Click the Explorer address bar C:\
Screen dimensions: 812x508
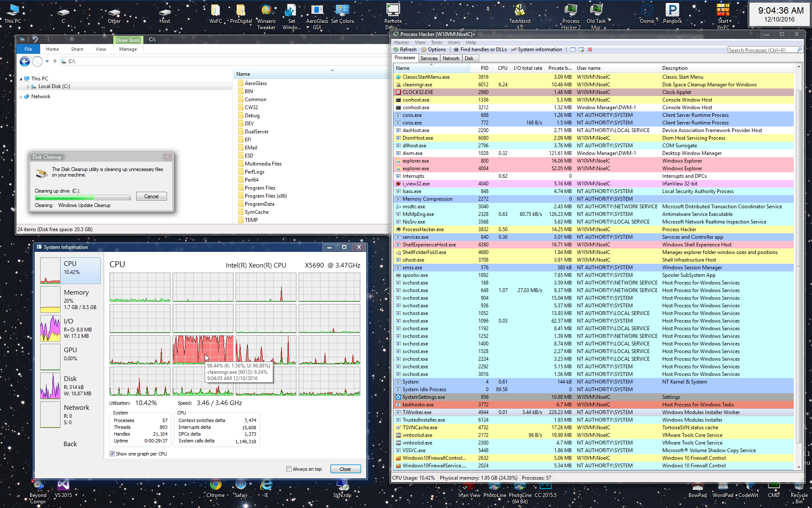point(224,61)
